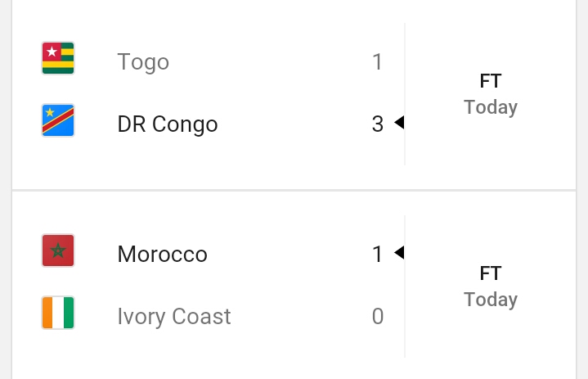This screenshot has width=588, height=379.
Task: Click the Ivory Coast flag icon
Action: click(x=58, y=313)
